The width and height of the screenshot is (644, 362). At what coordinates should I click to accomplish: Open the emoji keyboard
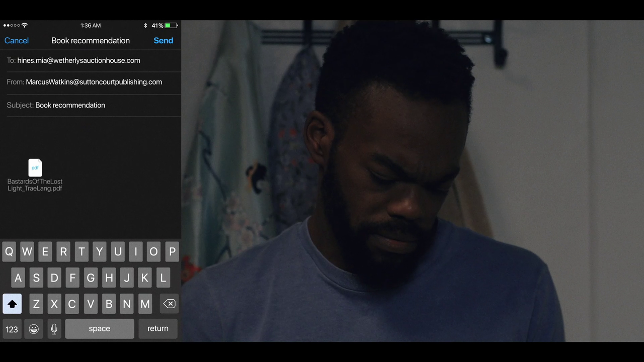pyautogui.click(x=34, y=329)
